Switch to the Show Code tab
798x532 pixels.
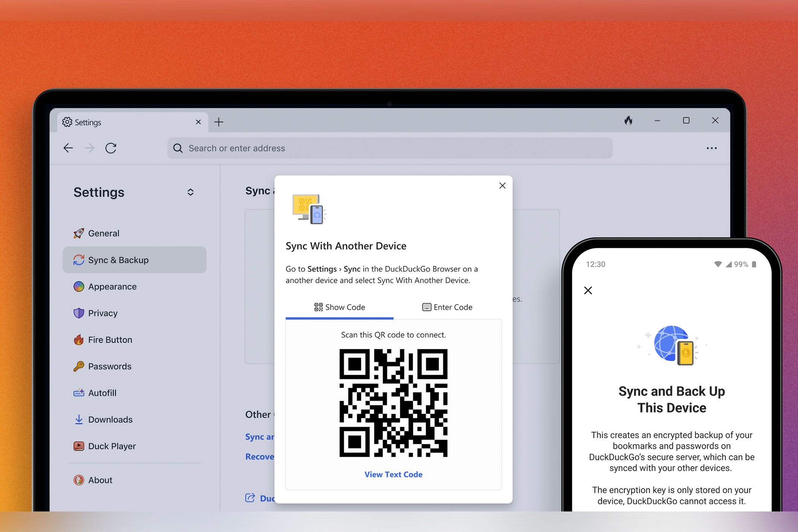tap(339, 307)
